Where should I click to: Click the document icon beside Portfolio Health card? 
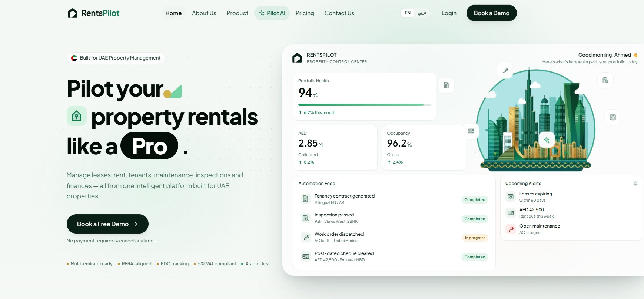446,85
